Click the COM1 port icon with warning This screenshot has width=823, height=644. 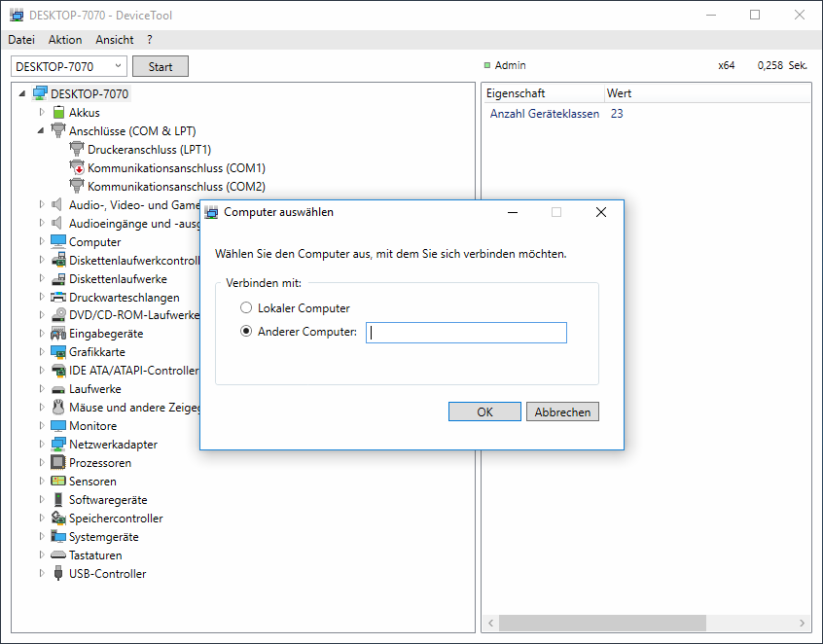(x=77, y=168)
